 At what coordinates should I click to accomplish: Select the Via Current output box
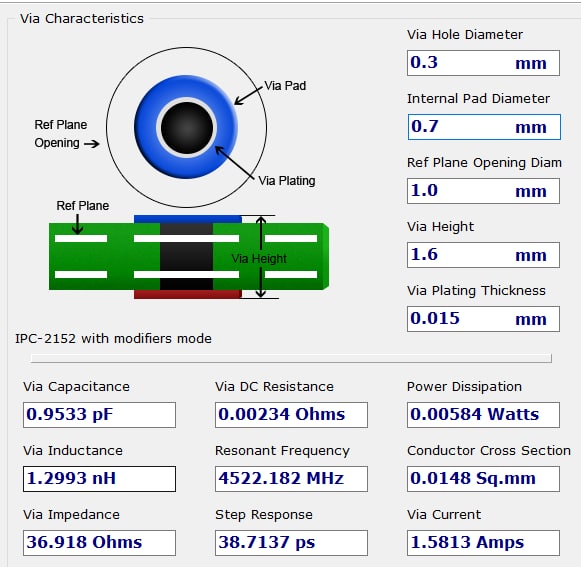[x=483, y=543]
